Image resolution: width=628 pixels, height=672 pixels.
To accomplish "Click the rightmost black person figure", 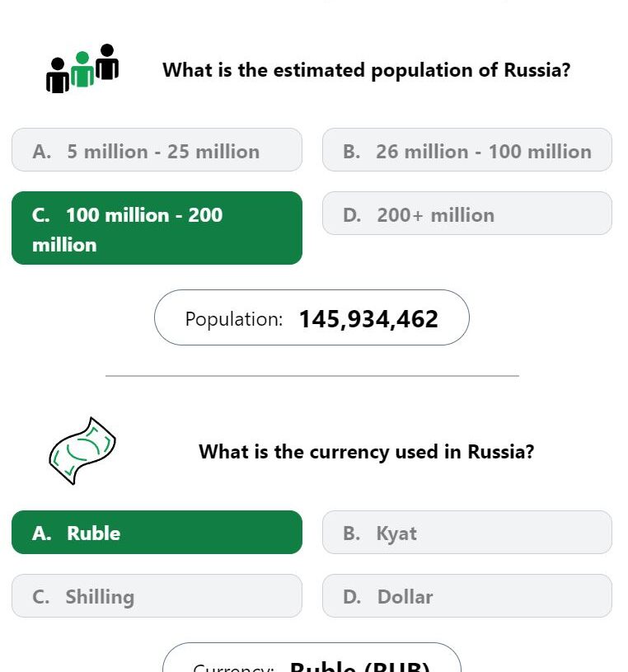I will (x=107, y=62).
